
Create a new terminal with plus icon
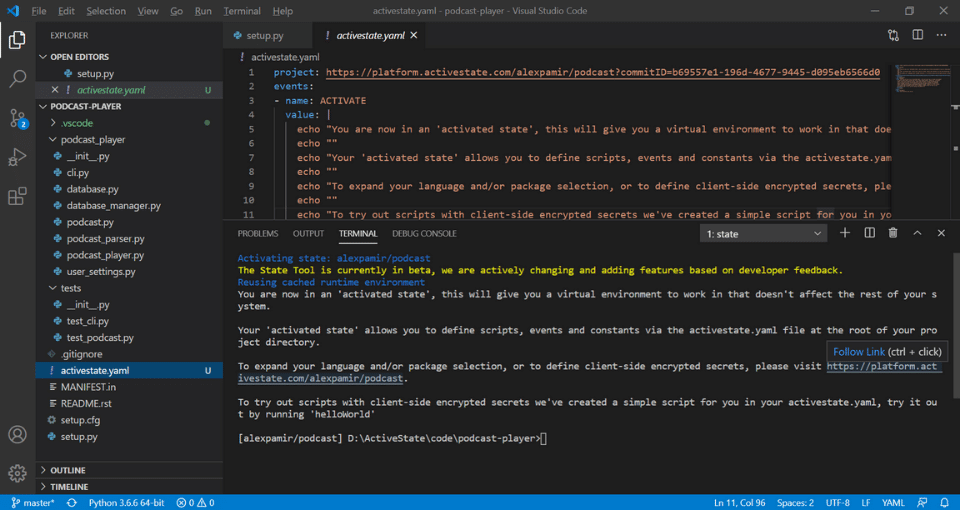pos(845,233)
